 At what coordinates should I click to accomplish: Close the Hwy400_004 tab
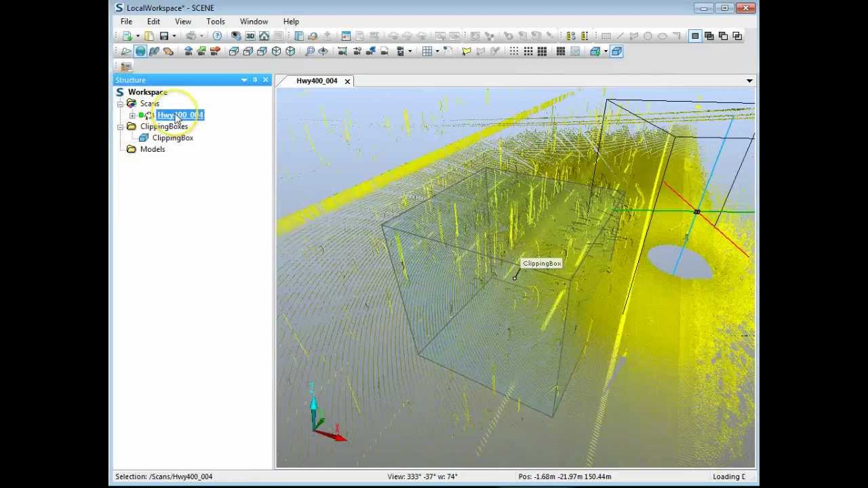[x=347, y=81]
